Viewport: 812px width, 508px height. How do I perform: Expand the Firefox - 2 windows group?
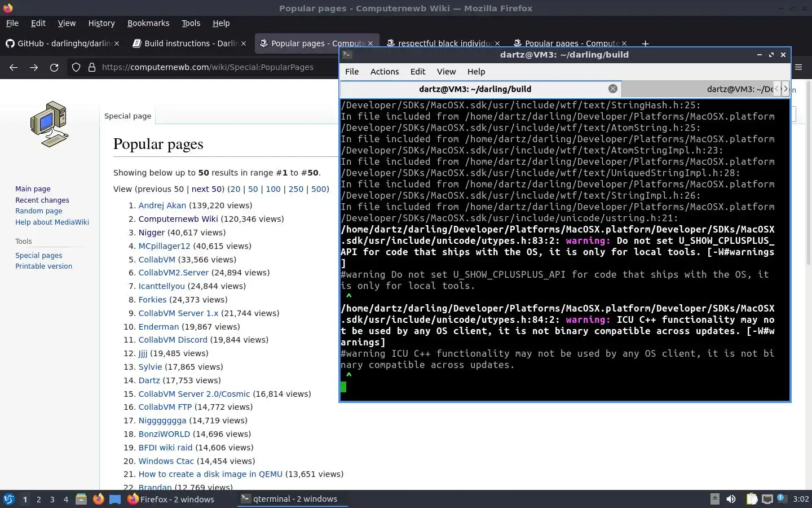click(x=171, y=499)
